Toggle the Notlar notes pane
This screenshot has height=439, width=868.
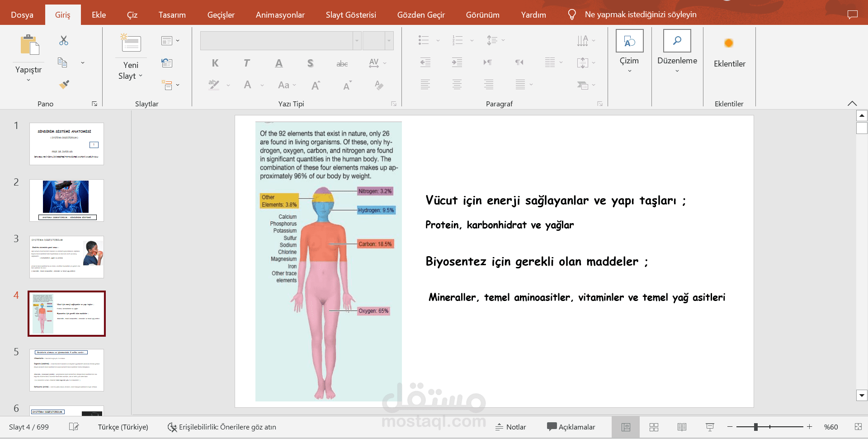click(x=511, y=427)
